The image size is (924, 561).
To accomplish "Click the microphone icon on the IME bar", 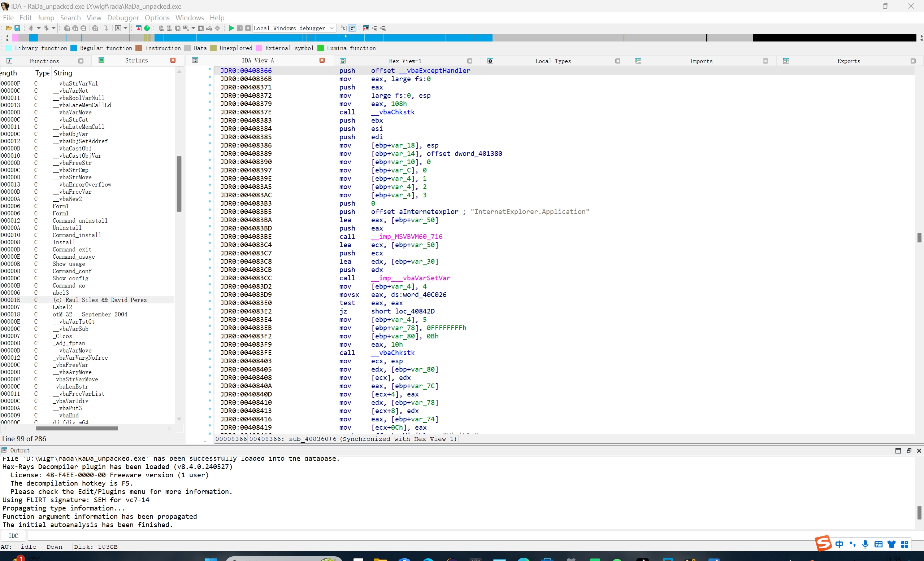I will pyautogui.click(x=865, y=544).
